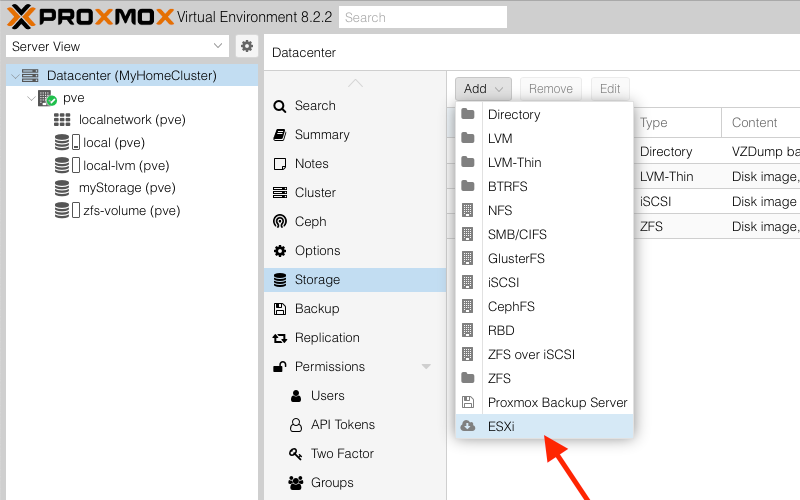The width and height of the screenshot is (800, 500).
Task: Choose LVM from the Add menu
Action: [x=544, y=138]
